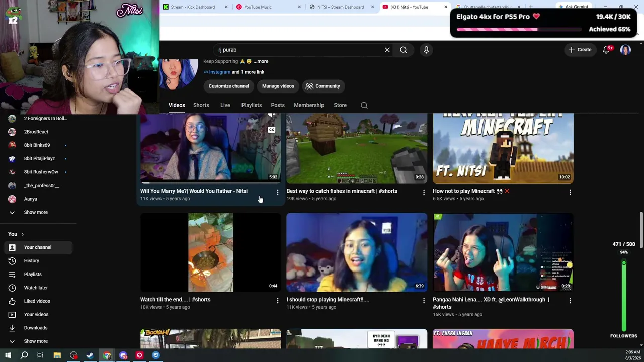Close the NITSI Stream Dashboard tab

tap(372, 7)
